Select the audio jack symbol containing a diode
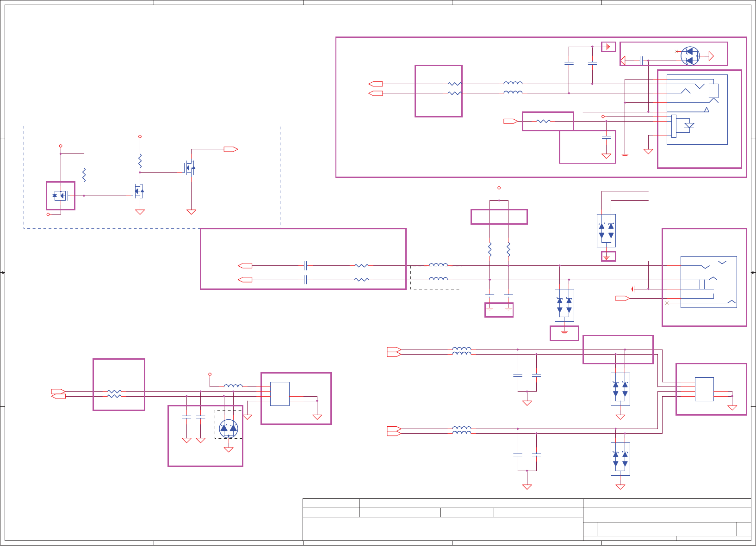Viewport: 756px width, 546px height. [697, 110]
